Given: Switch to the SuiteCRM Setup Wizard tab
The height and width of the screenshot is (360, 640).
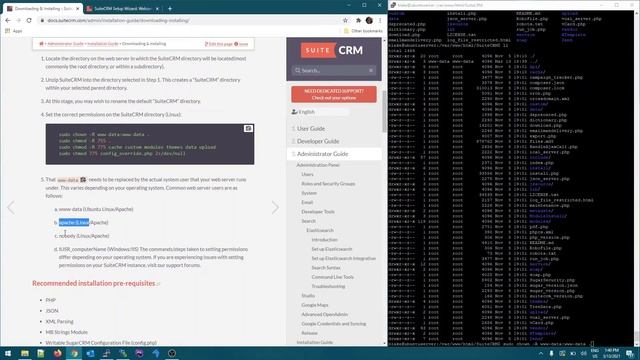Looking at the screenshot, I should pyautogui.click(x=122, y=8).
